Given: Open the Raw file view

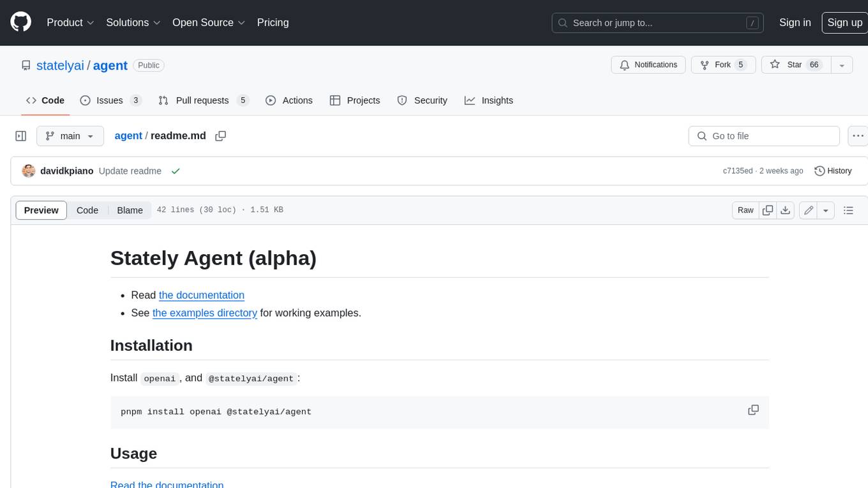Looking at the screenshot, I should pyautogui.click(x=745, y=210).
